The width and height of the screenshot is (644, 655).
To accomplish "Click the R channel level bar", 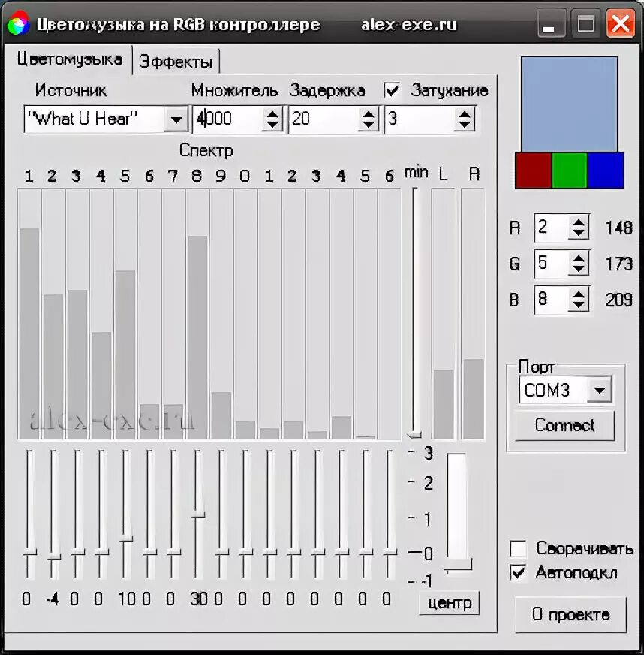I will [x=474, y=399].
